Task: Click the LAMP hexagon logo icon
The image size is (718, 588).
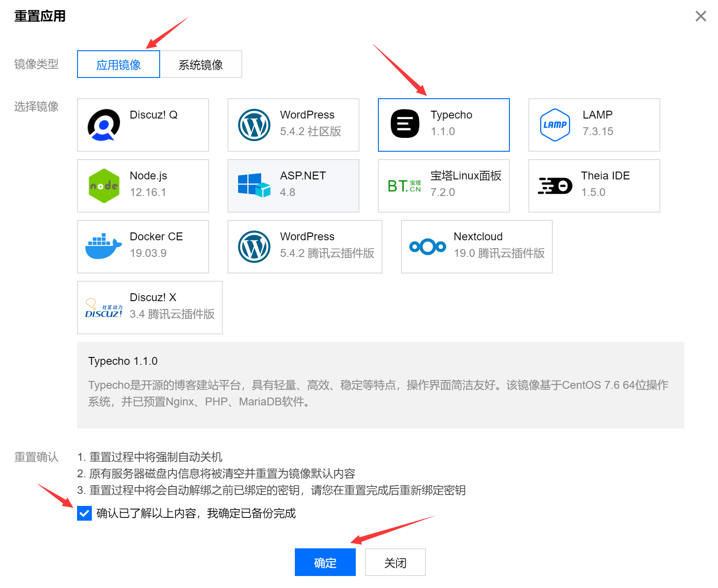Action: (555, 125)
